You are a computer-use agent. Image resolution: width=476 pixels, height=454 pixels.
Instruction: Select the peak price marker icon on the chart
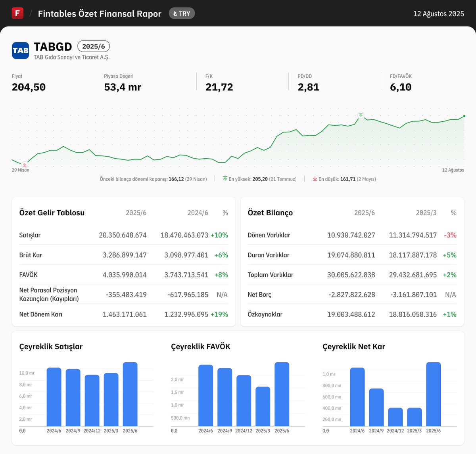pyautogui.click(x=361, y=115)
